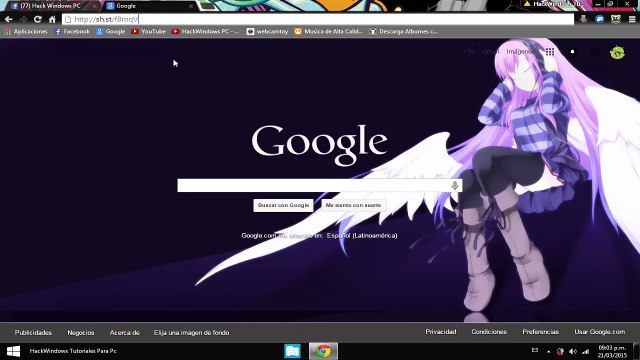Open the Descarga Albumes bookmark
640x360 pixels.
coord(403,31)
